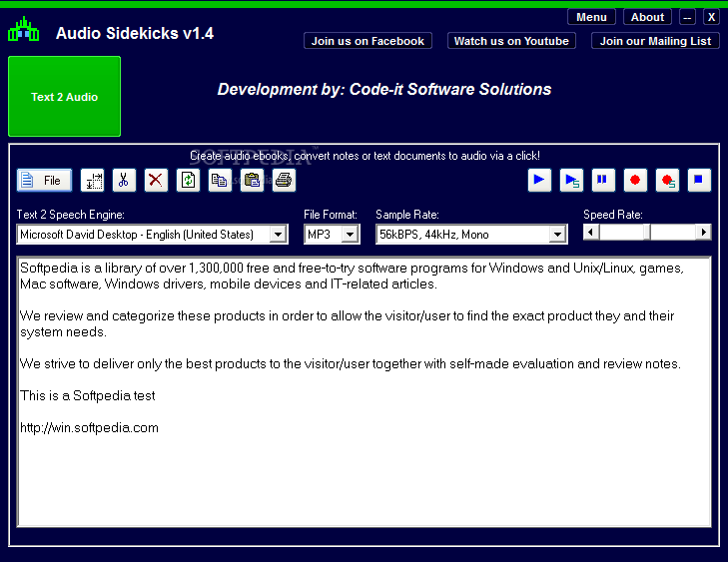Image resolution: width=728 pixels, height=562 pixels.
Task: Open the File button in the toolbar
Action: 45,180
